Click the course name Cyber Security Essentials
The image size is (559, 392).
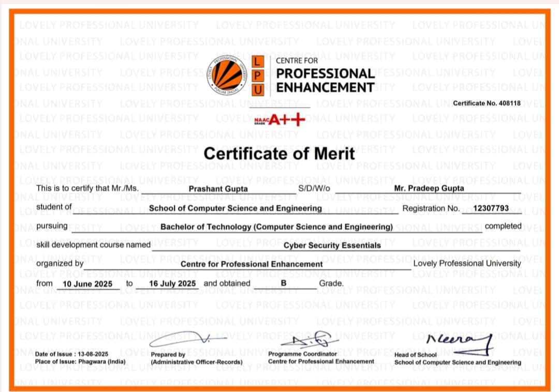point(332,246)
